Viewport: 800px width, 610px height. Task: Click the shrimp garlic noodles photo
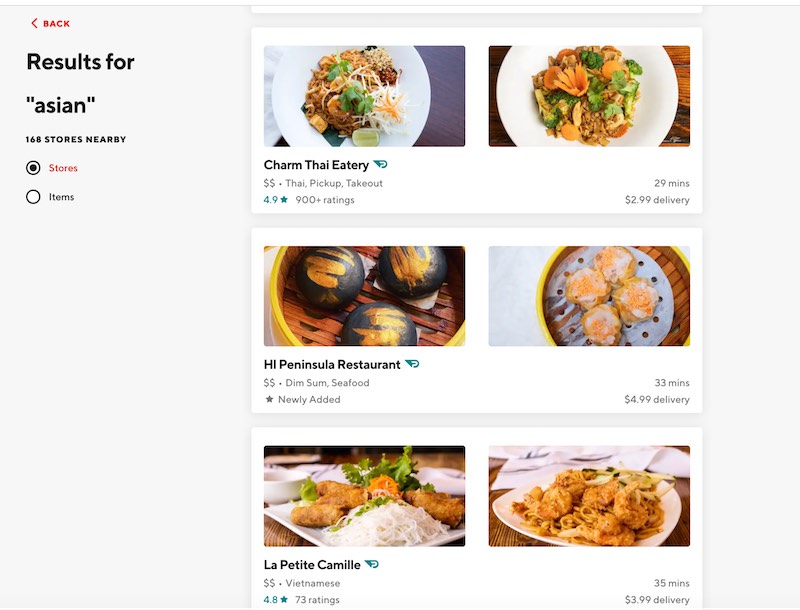tap(589, 496)
